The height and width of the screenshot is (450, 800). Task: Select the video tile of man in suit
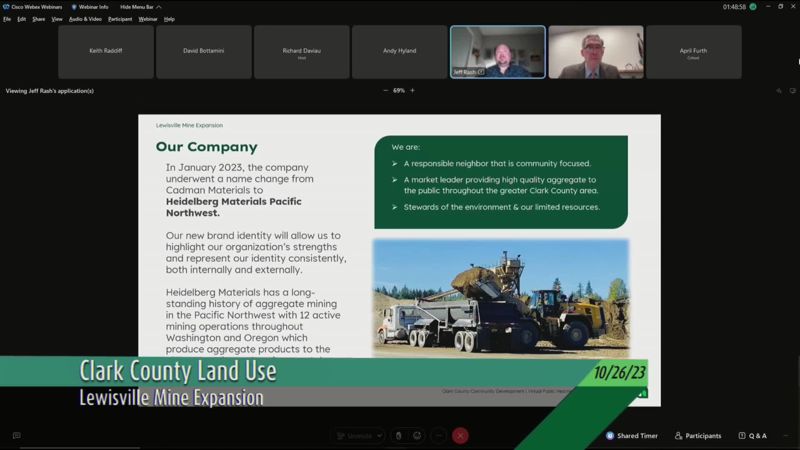coord(596,52)
